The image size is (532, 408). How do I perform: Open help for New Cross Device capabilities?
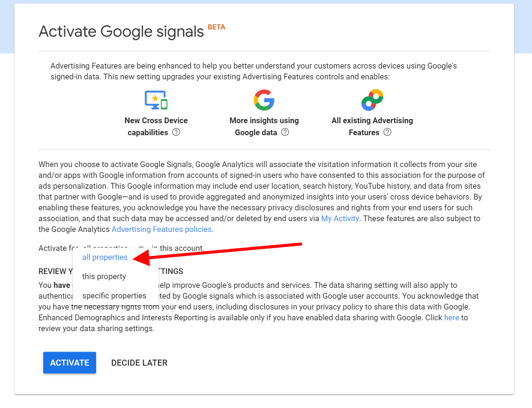176,132
